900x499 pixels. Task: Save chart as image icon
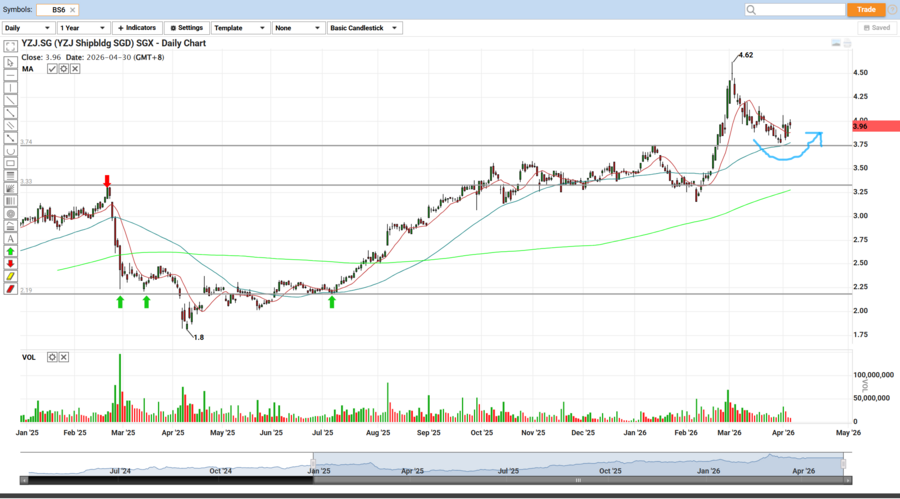pos(835,44)
